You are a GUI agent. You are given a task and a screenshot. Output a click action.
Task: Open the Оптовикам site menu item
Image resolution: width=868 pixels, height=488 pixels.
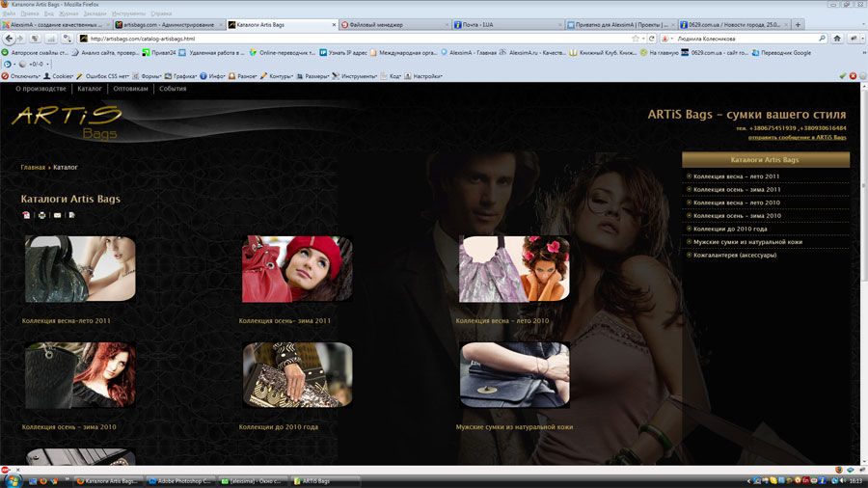[x=130, y=89]
